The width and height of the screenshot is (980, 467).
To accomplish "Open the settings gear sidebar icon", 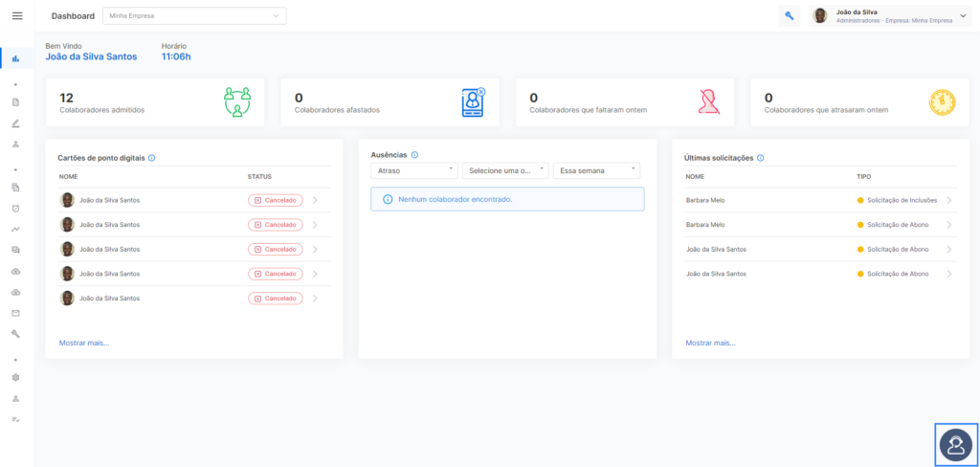I will coord(16,377).
